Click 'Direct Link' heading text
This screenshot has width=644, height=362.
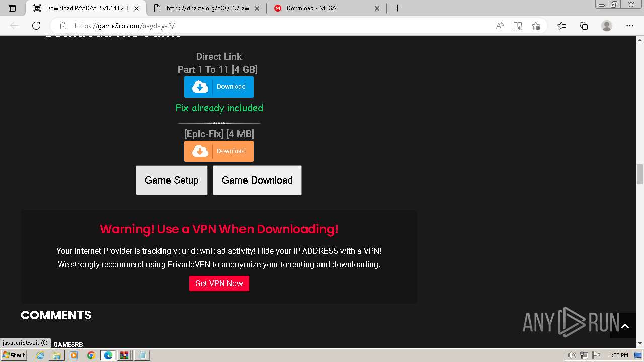[219, 56]
